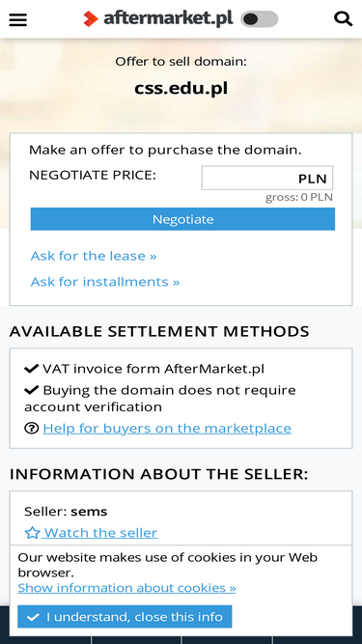Open the 'Ask for installments' link
The width and height of the screenshot is (362, 644).
pos(105,282)
